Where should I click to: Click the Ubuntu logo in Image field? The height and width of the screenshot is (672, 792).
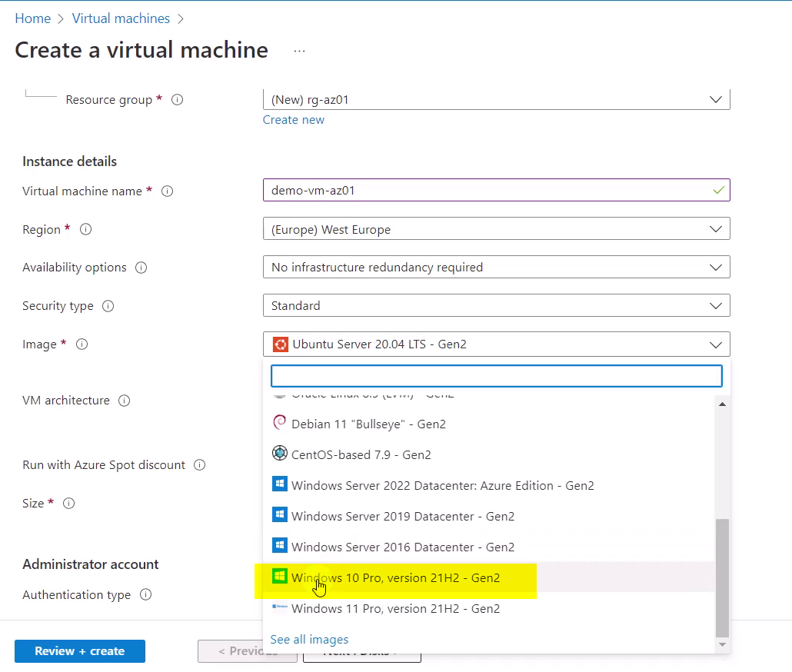281,344
